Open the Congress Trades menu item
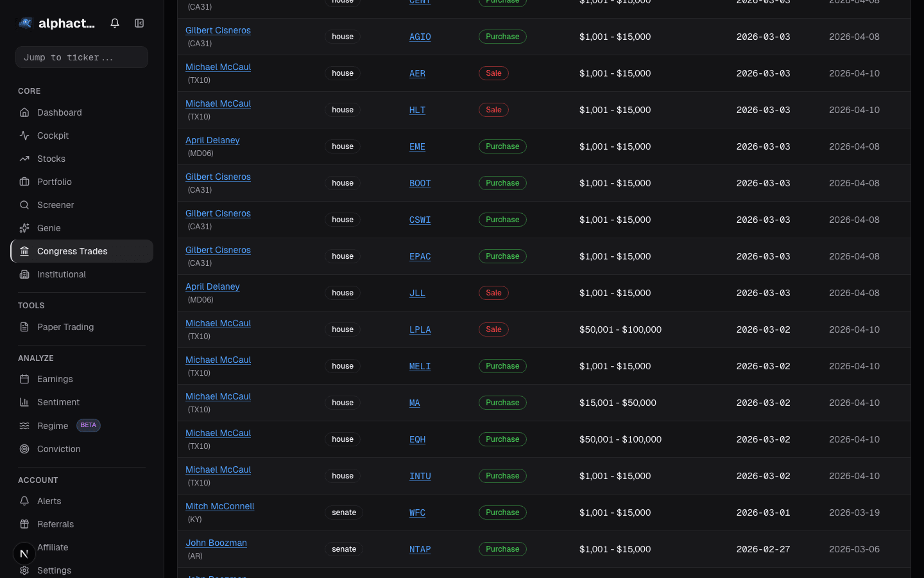The width and height of the screenshot is (924, 578). coord(73,251)
